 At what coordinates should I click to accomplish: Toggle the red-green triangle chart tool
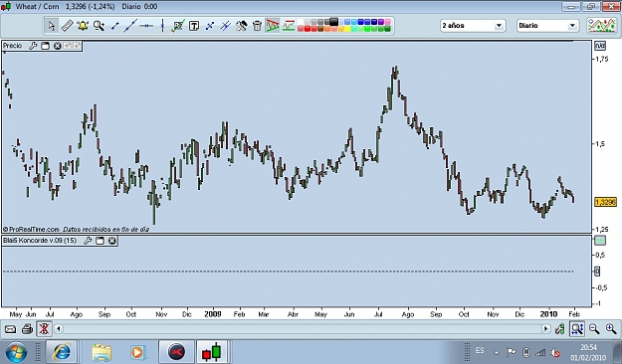273,26
